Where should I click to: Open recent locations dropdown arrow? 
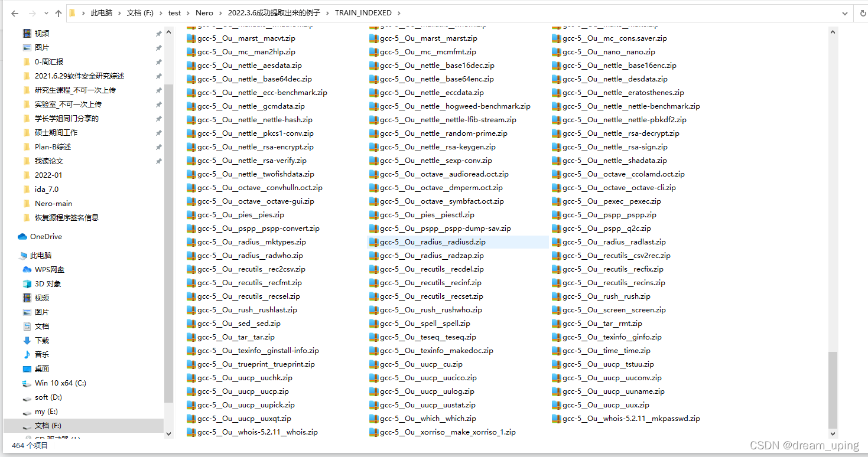[x=46, y=13]
